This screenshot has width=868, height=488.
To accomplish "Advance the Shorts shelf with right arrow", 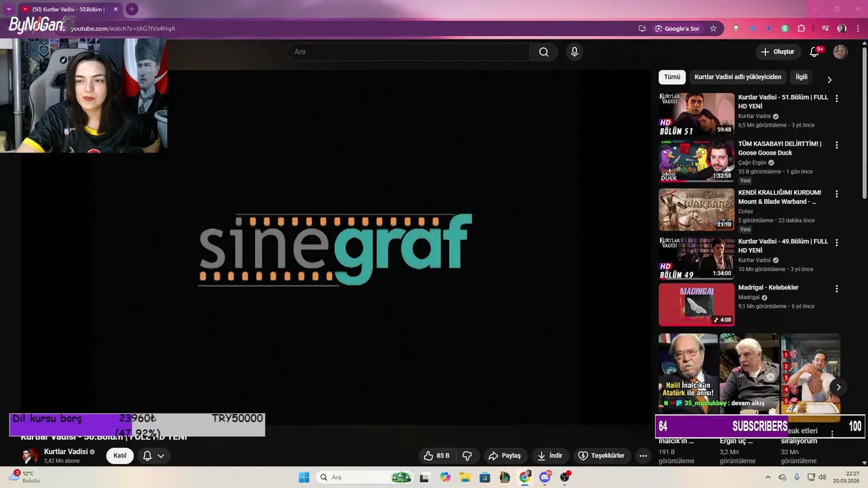I will [838, 387].
